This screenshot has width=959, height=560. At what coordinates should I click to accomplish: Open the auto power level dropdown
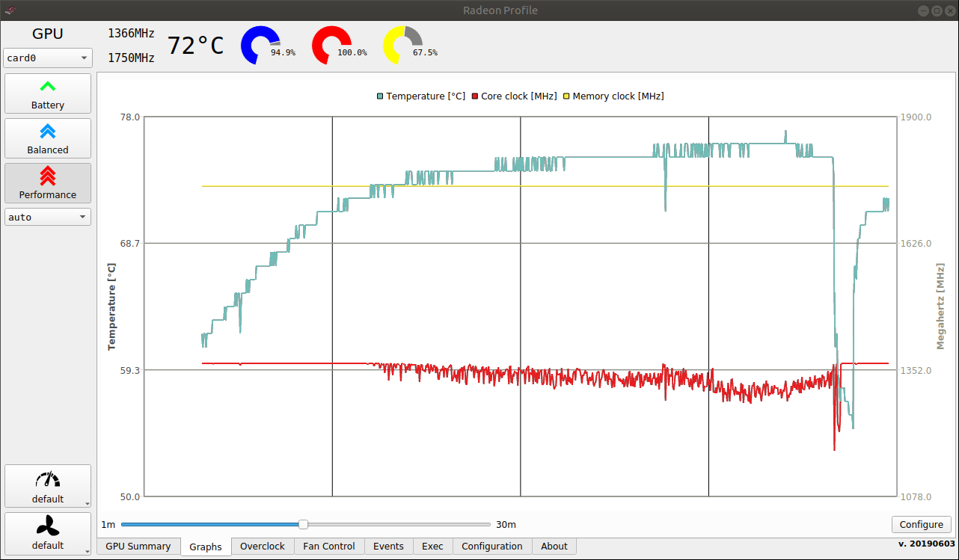[48, 217]
